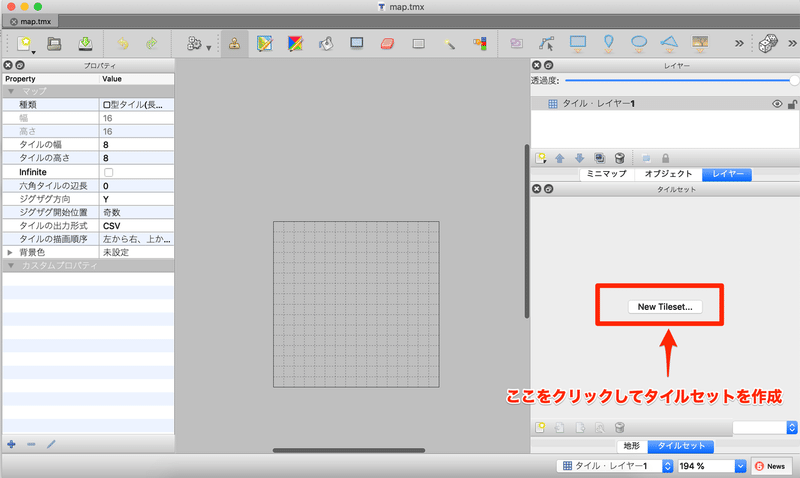The width and height of the screenshot is (800, 478).
Task: Expand the 背景色 property row
Action: pyautogui.click(x=10, y=252)
